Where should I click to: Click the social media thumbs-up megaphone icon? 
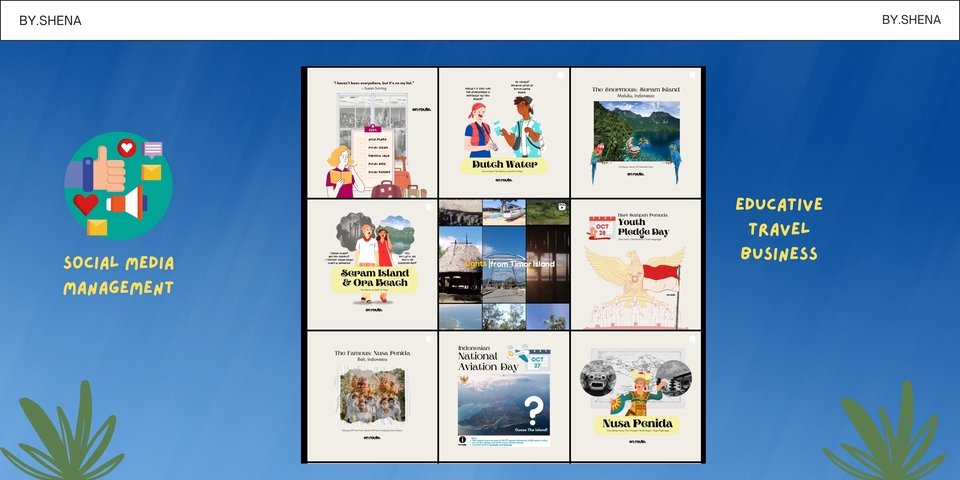pyautogui.click(x=118, y=186)
